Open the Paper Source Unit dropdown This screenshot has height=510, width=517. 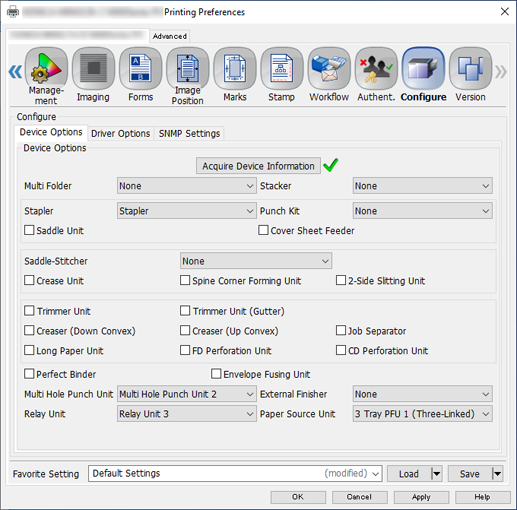coord(422,414)
